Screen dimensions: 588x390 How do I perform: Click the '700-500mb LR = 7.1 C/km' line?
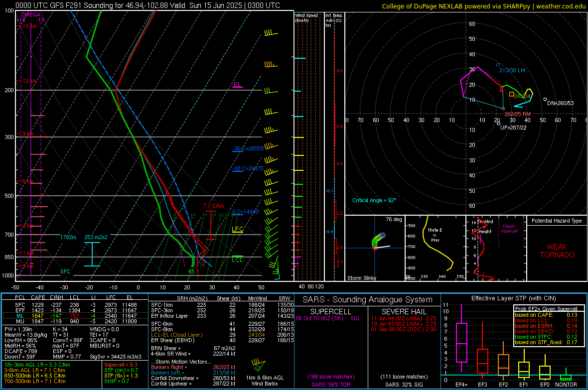click(35, 381)
